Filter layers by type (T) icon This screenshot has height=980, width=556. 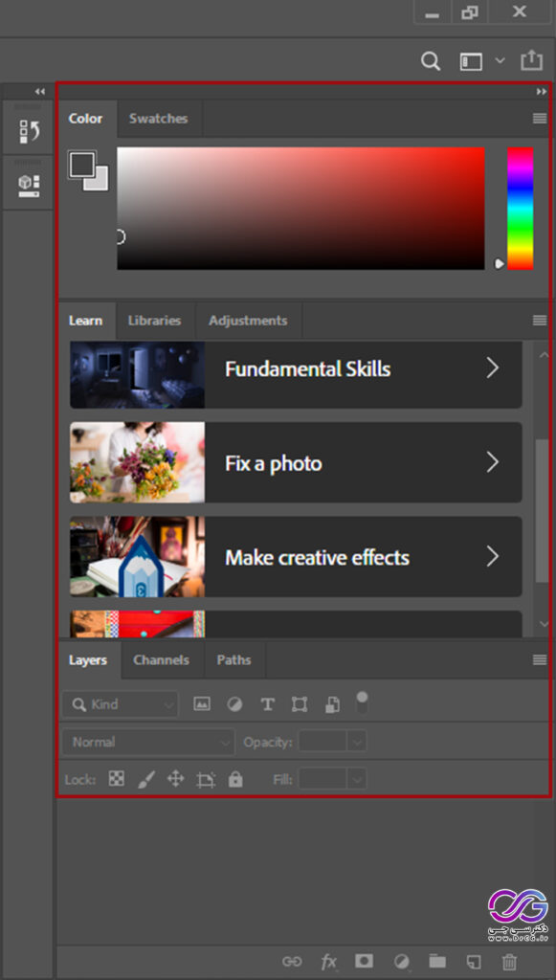coord(267,704)
